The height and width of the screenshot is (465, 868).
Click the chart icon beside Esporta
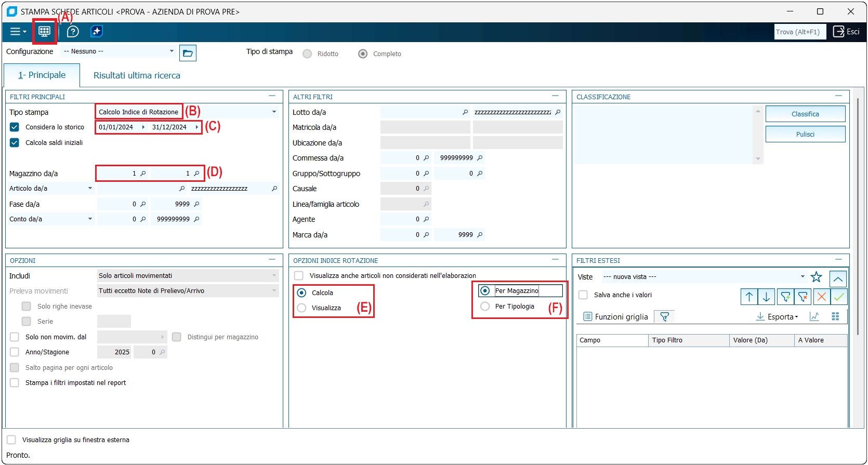814,316
